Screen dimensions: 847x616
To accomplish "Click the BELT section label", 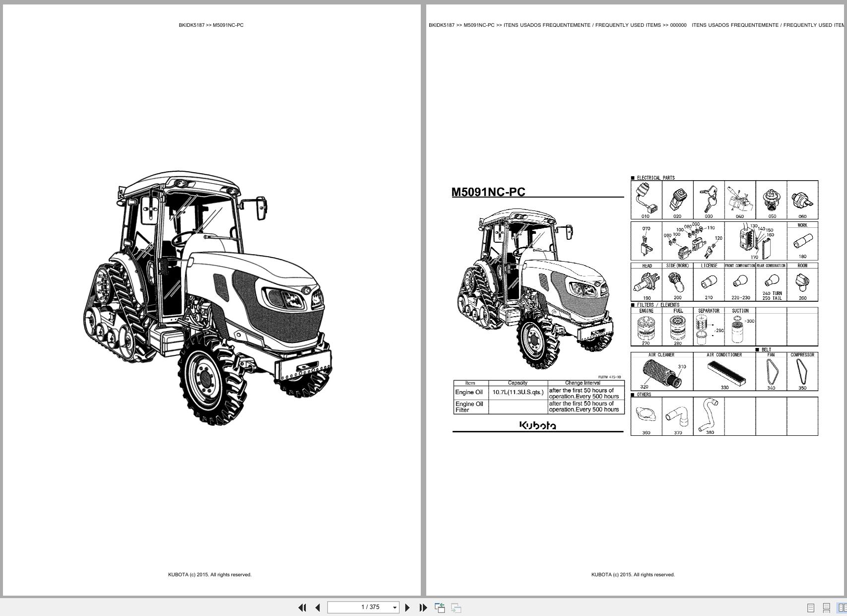I will tap(766, 349).
